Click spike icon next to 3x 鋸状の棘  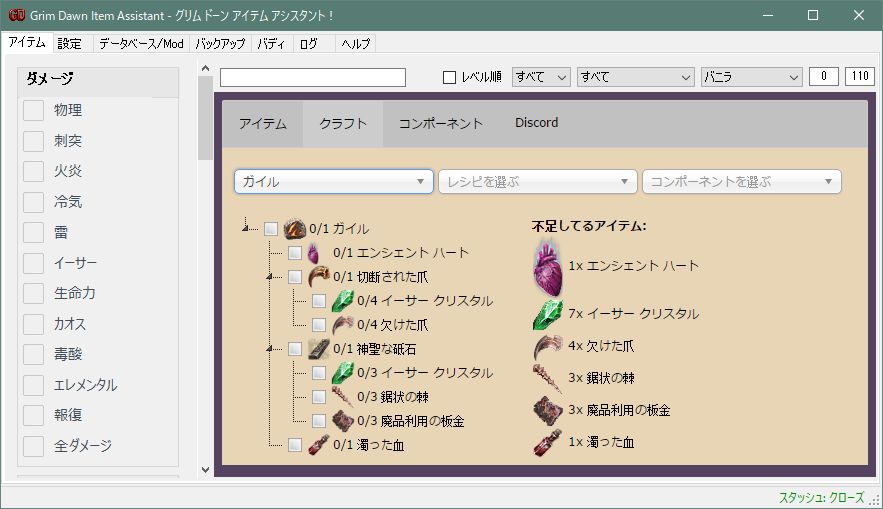coord(548,378)
